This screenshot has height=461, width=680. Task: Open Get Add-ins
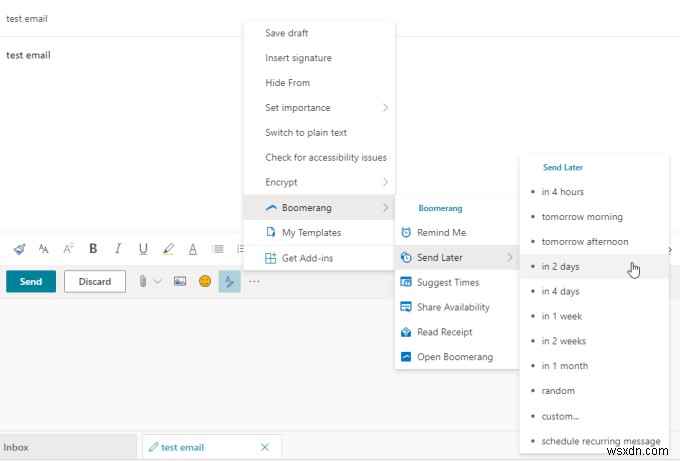pyautogui.click(x=319, y=258)
